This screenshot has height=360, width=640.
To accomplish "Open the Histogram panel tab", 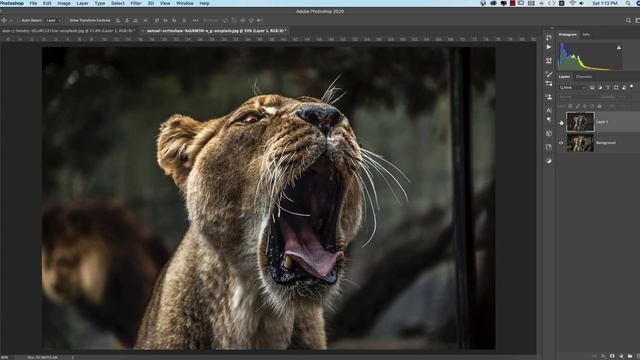I will click(567, 35).
